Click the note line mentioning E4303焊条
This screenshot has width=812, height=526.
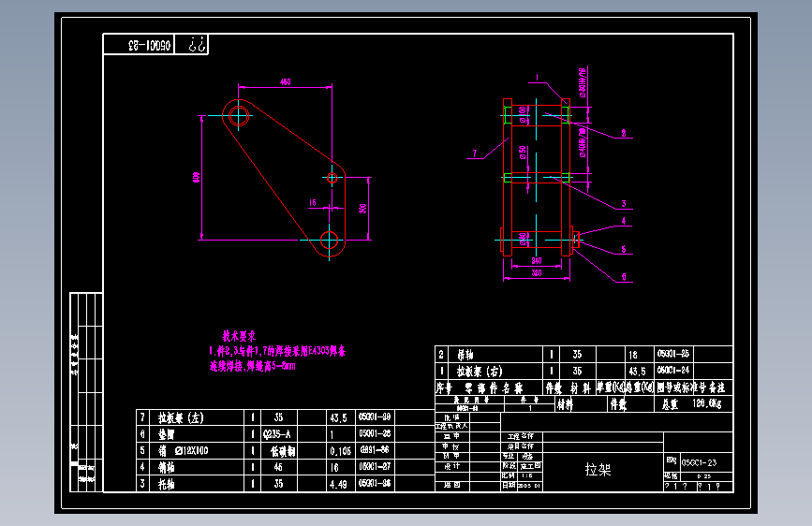coord(277,351)
